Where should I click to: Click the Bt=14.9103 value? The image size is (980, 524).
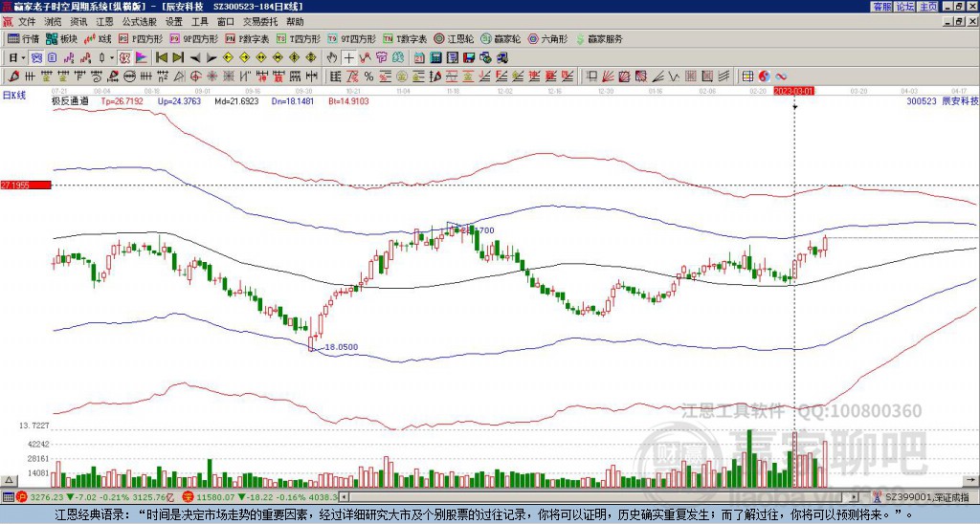[348, 100]
